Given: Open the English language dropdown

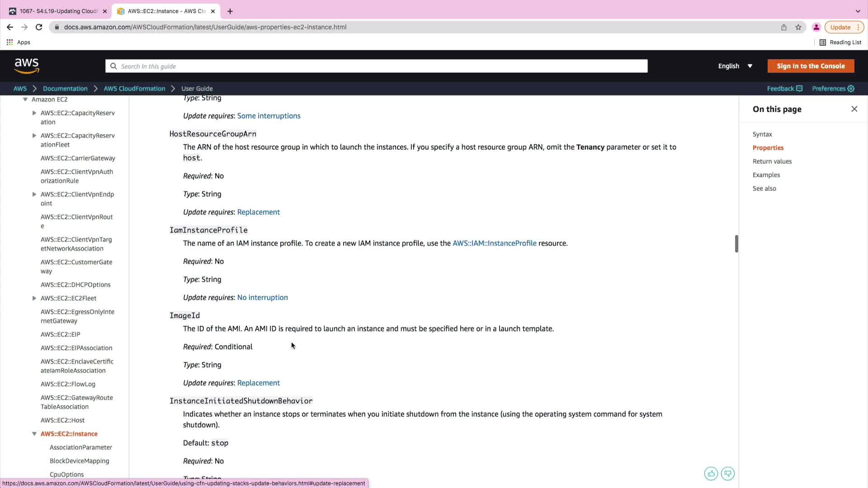Looking at the screenshot, I should (x=735, y=66).
